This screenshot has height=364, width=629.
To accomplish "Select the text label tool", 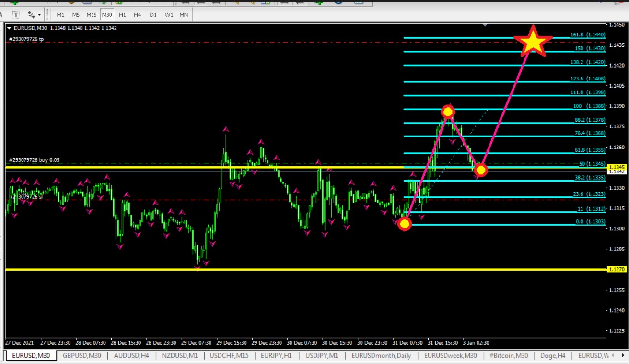I will tap(16, 15).
